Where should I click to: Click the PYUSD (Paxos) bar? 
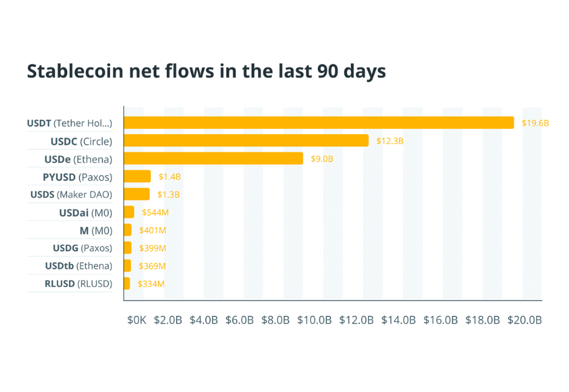[x=137, y=176]
